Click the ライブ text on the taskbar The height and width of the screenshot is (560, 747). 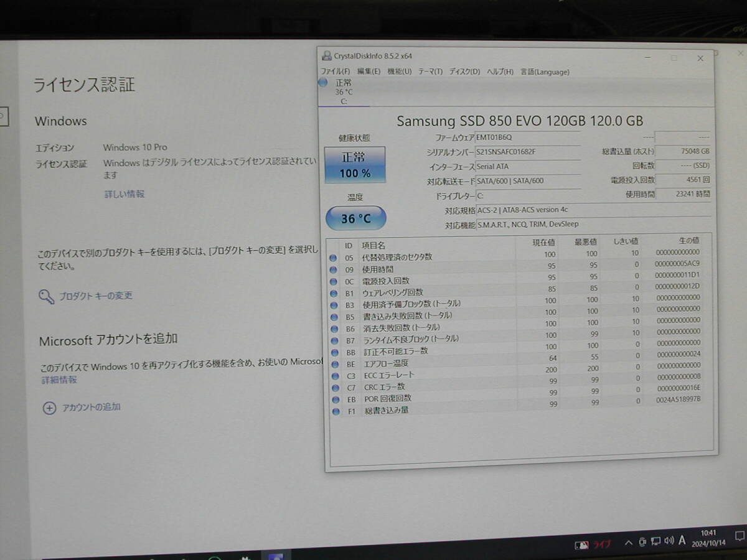click(x=603, y=545)
